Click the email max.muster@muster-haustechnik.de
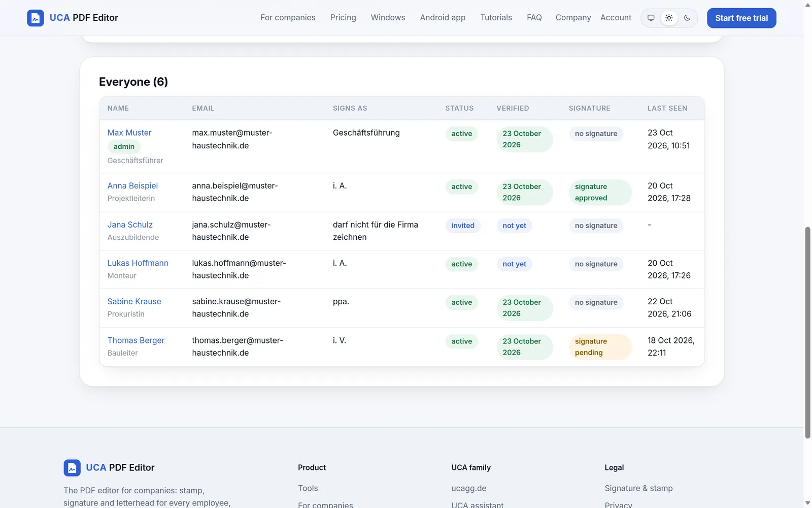812x508 pixels. (x=232, y=139)
